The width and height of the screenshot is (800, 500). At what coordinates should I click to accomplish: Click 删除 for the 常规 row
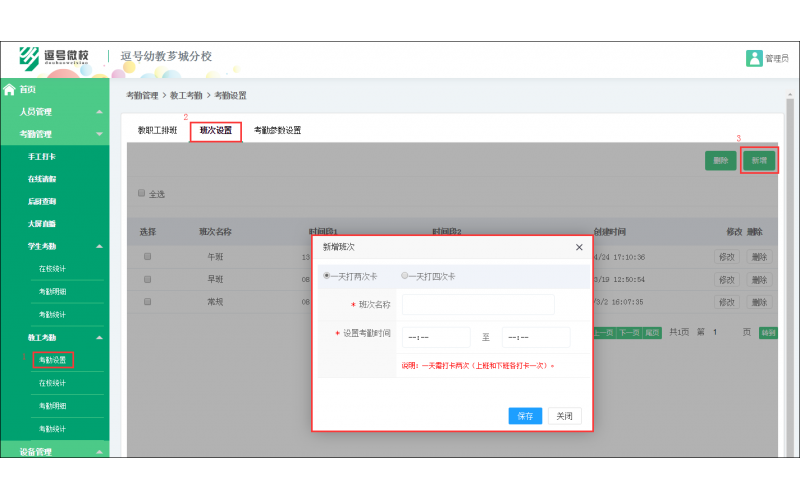point(759,302)
